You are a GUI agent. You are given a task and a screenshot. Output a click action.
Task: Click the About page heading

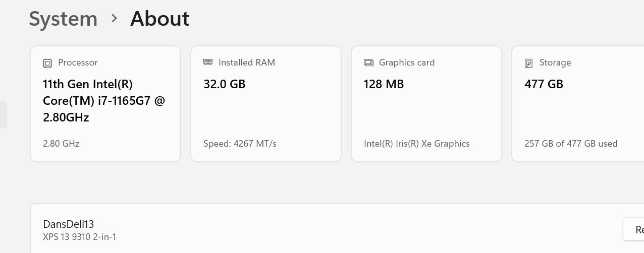click(160, 19)
